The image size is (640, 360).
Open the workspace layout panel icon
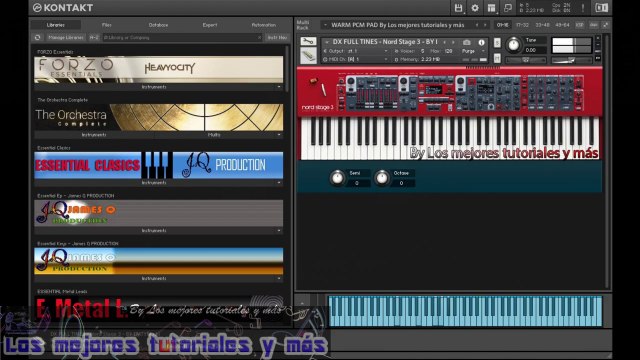coord(491,8)
